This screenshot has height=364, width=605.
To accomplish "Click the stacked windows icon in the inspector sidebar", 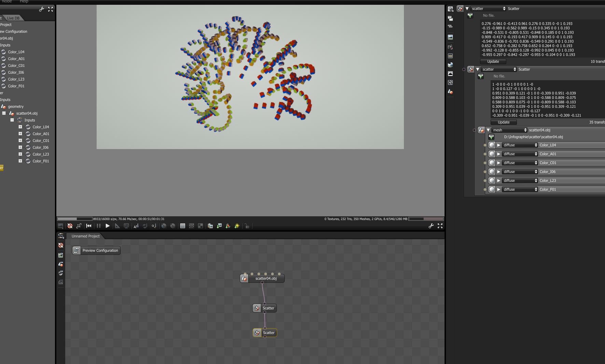I will click(x=450, y=18).
